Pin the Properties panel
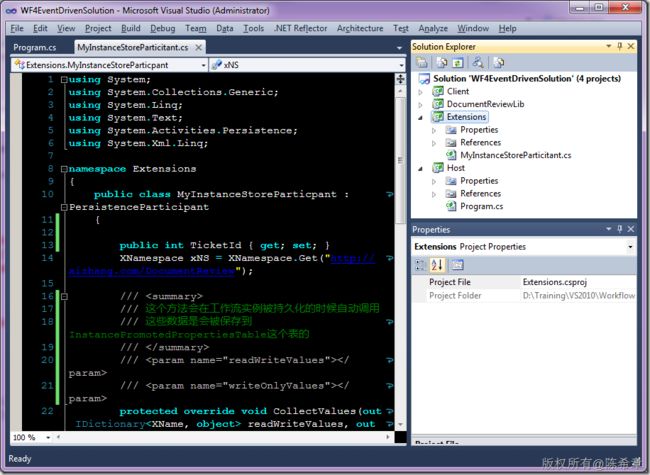Image resolution: width=650 pixels, height=475 pixels. (x=620, y=229)
